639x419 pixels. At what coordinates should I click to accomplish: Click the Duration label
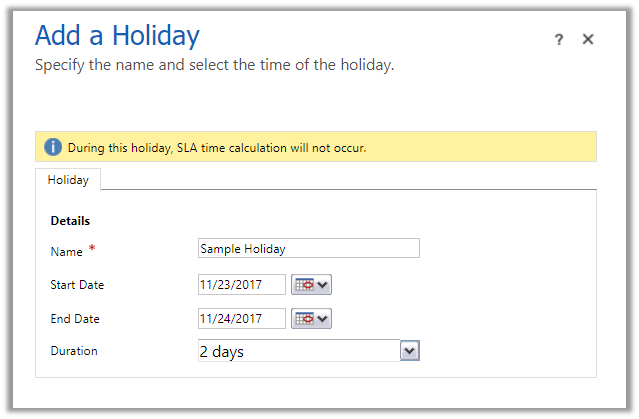74,351
